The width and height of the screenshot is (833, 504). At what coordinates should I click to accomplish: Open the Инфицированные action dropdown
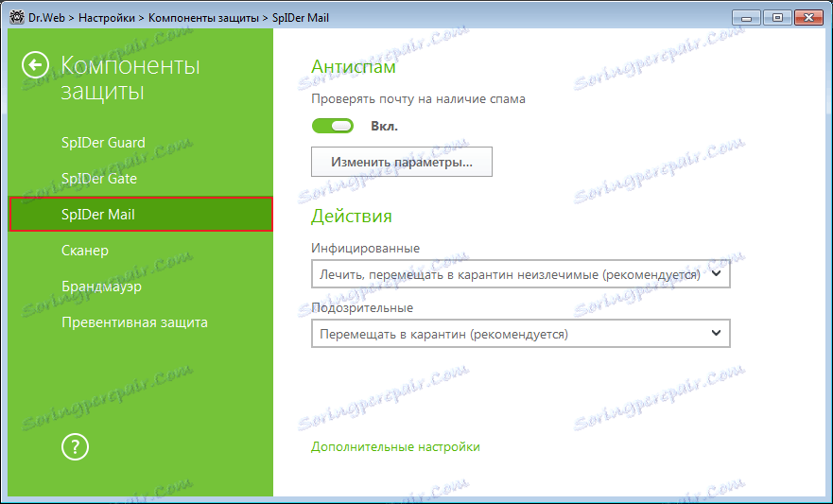(x=521, y=274)
